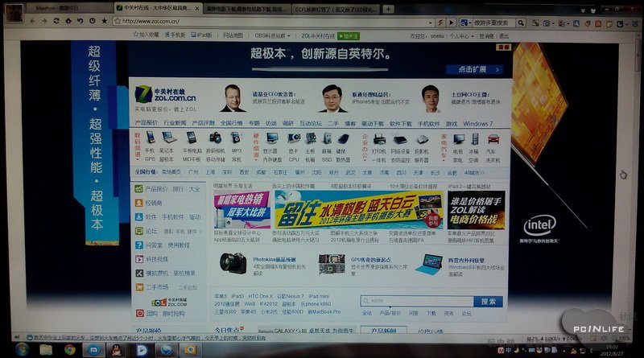Expand the CBS科技站群 dropdown
This screenshot has width=644, height=358.
(x=288, y=36)
